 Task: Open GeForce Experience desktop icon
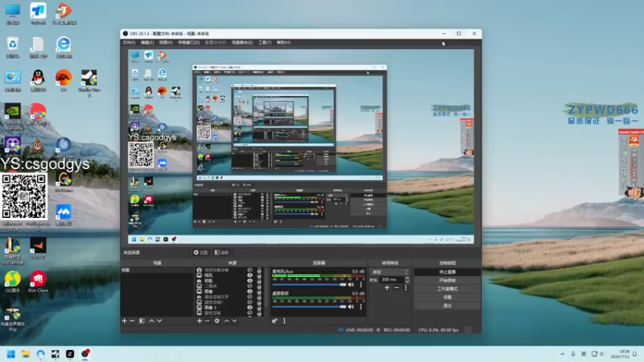click(13, 117)
